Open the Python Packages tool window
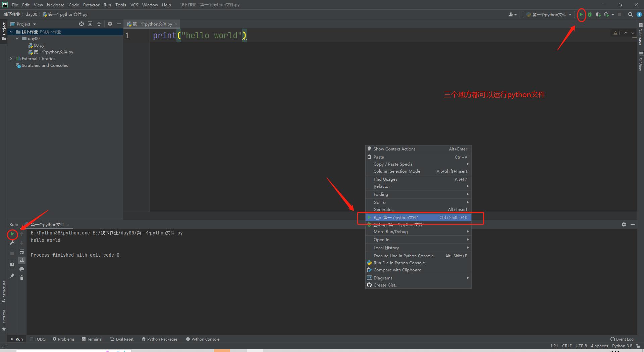 tap(160, 339)
